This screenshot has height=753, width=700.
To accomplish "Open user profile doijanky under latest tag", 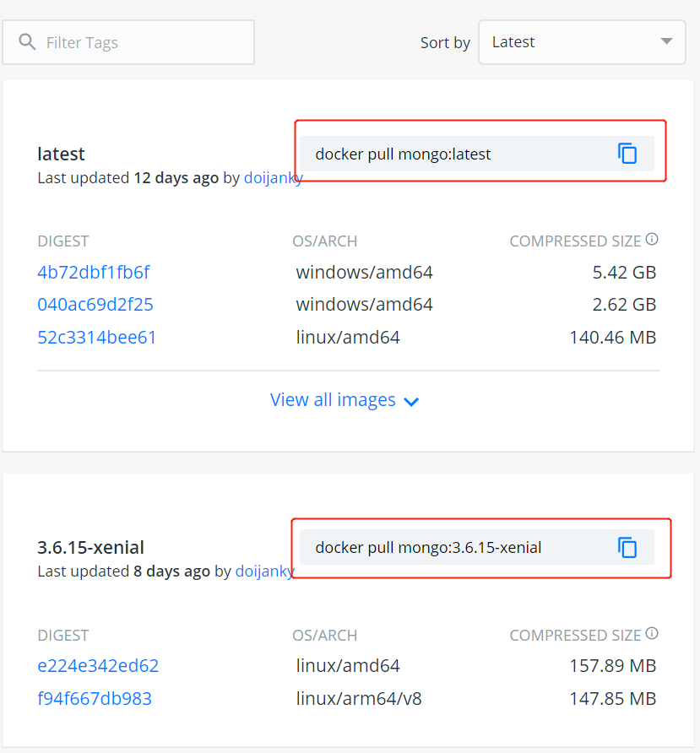I will [274, 177].
